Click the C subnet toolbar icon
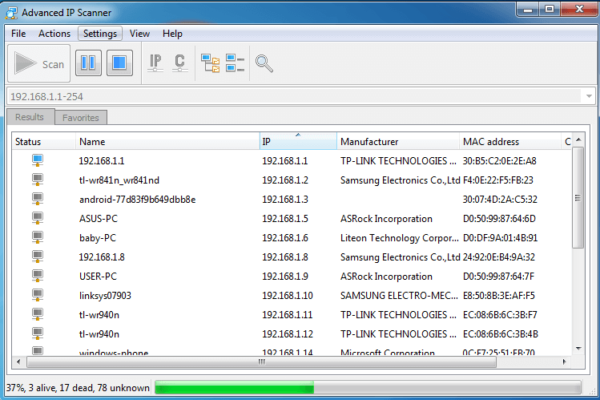 pyautogui.click(x=179, y=64)
